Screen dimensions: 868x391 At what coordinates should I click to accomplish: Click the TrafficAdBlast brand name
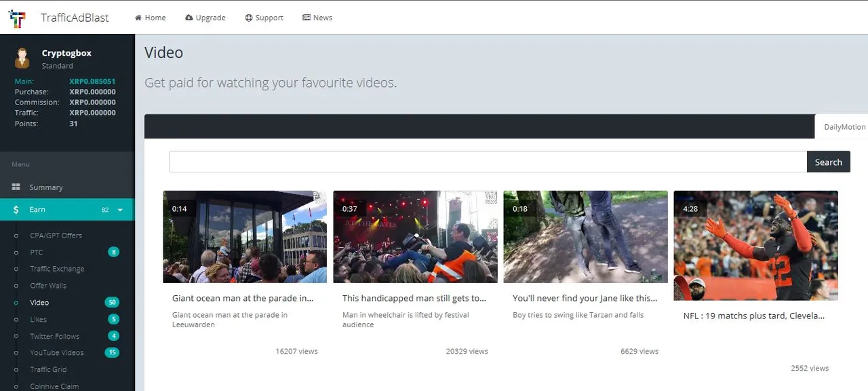(x=75, y=18)
